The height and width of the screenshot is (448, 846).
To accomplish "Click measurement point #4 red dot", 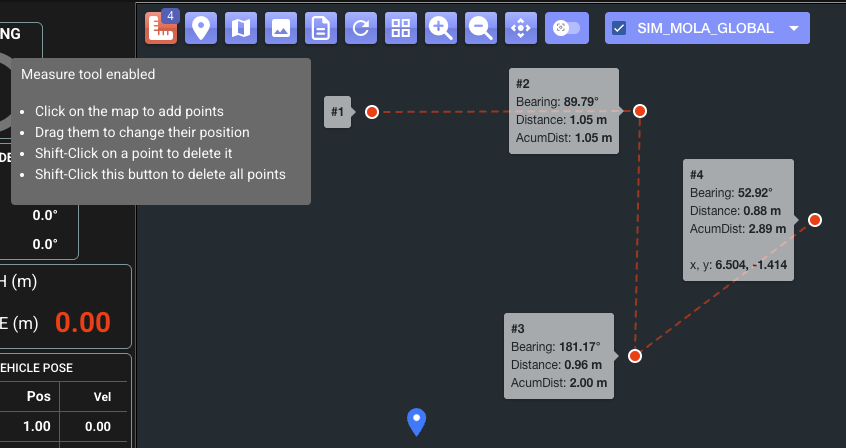I will tap(815, 220).
